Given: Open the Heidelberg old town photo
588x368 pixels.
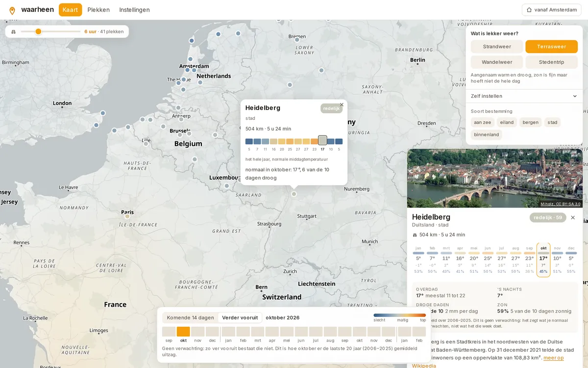Looking at the screenshot, I should pos(495,178).
